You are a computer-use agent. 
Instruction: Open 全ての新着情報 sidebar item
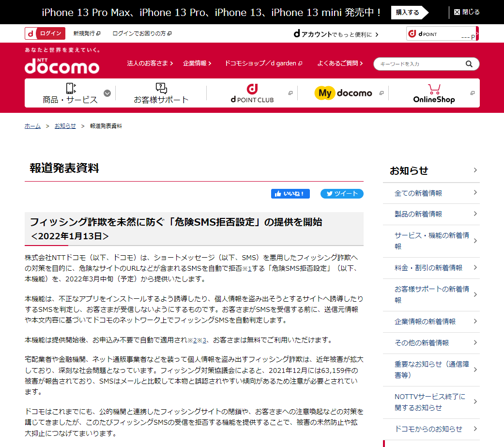pos(431,193)
